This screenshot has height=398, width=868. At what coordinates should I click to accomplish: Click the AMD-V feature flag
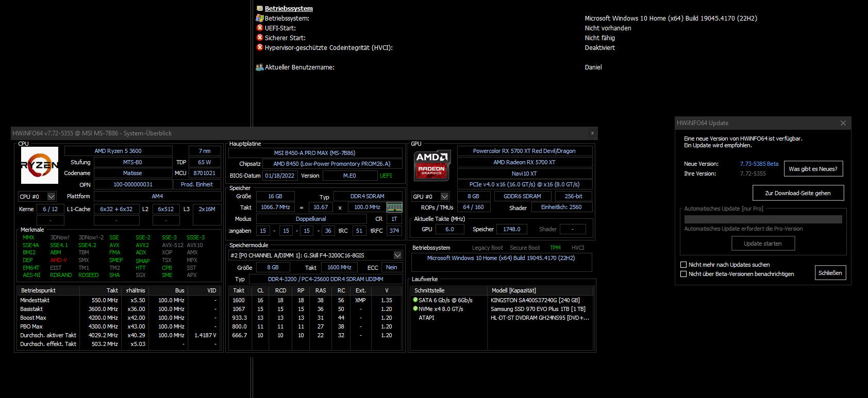(59, 260)
